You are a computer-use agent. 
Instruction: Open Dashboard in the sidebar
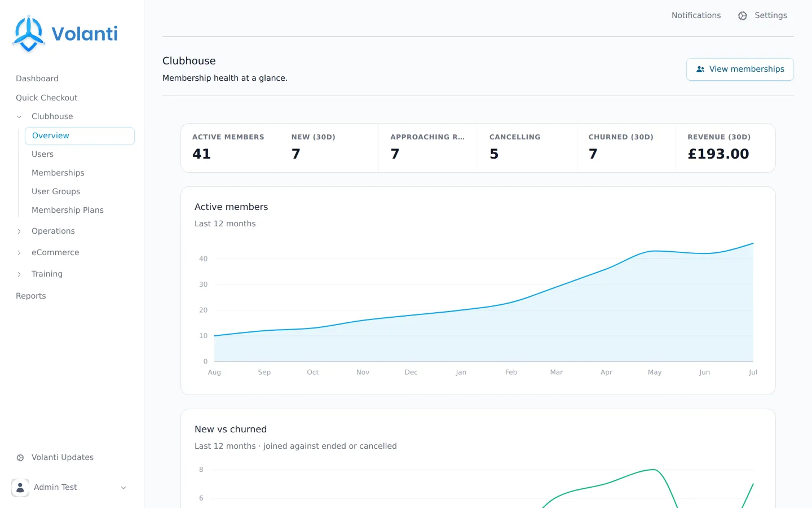[x=37, y=78]
